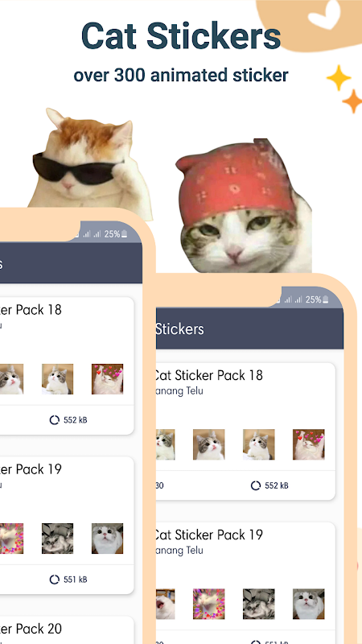362x644 pixels.
Task: Click the orange sparkle star icon
Action: [x=352, y=101]
